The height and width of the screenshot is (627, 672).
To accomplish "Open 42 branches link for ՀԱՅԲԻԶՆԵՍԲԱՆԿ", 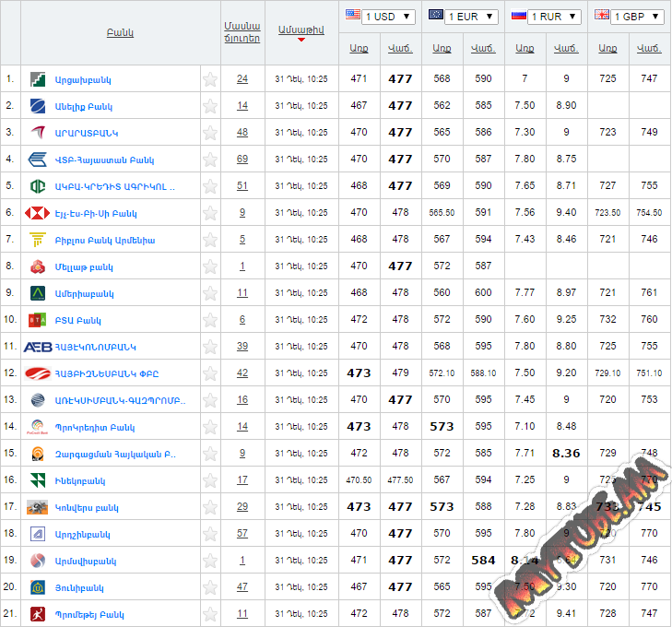I will coord(242,373).
